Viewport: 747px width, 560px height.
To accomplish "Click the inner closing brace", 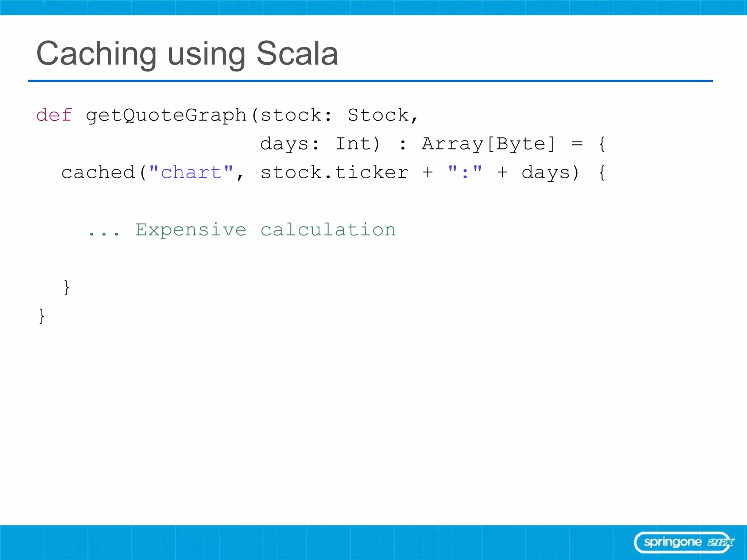I will click(x=66, y=287).
